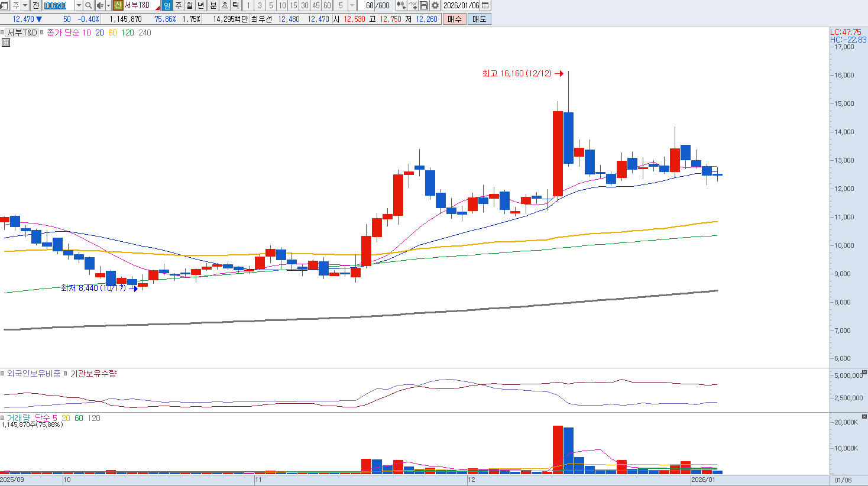
Task: Open the stock code dropdown arrow
Action: point(79,5)
